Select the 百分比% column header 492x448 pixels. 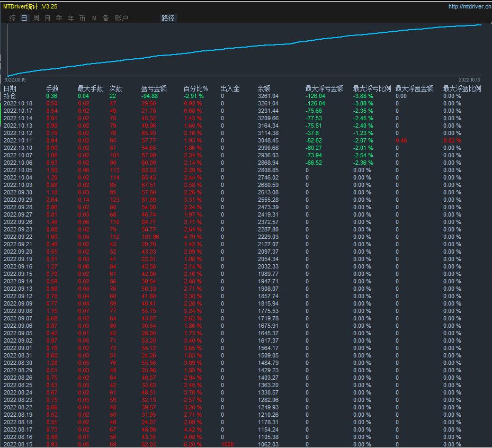coord(196,88)
